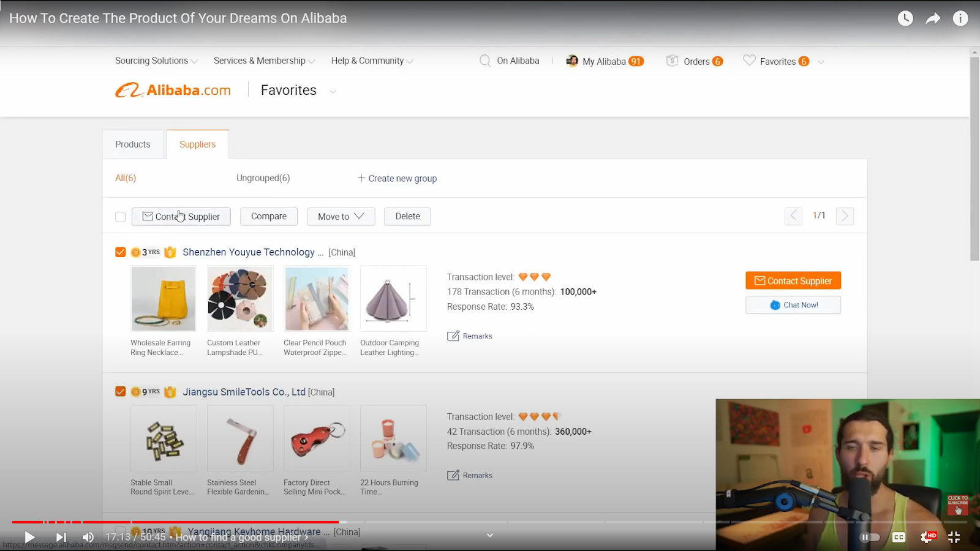Click the Contact Supplier toolbar button
Screen dimensions: 980x551
point(181,216)
